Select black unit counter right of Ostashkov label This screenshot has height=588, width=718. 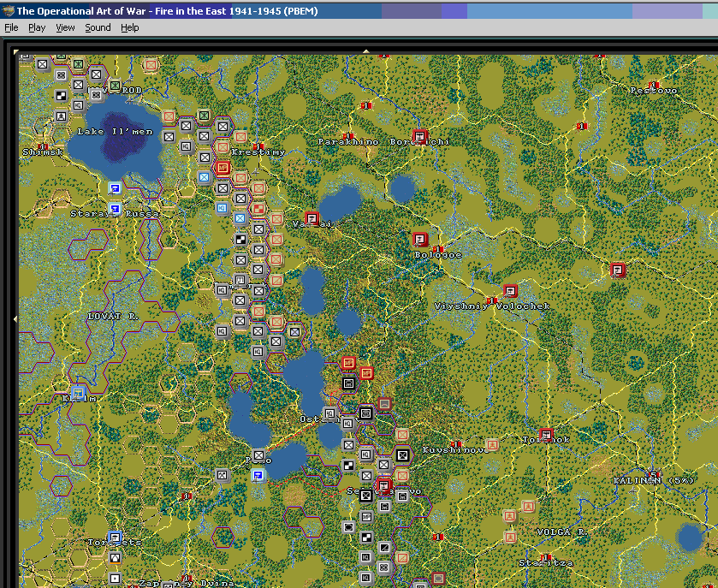(x=365, y=413)
